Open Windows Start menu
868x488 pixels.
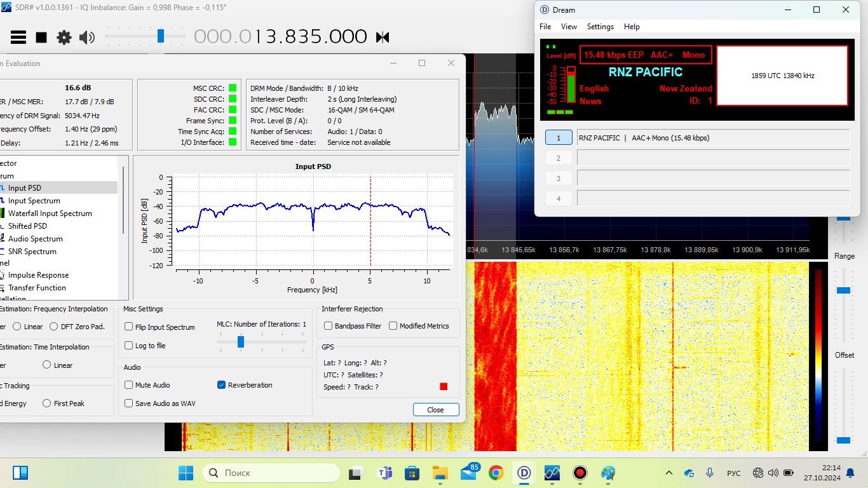point(186,473)
